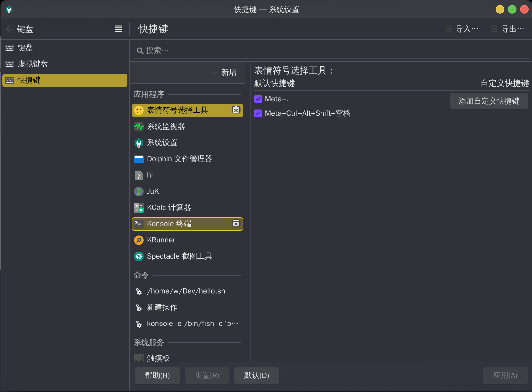This screenshot has width=532, height=392.
Task: Select 键盘 in the left sidebar
Action: pos(65,48)
